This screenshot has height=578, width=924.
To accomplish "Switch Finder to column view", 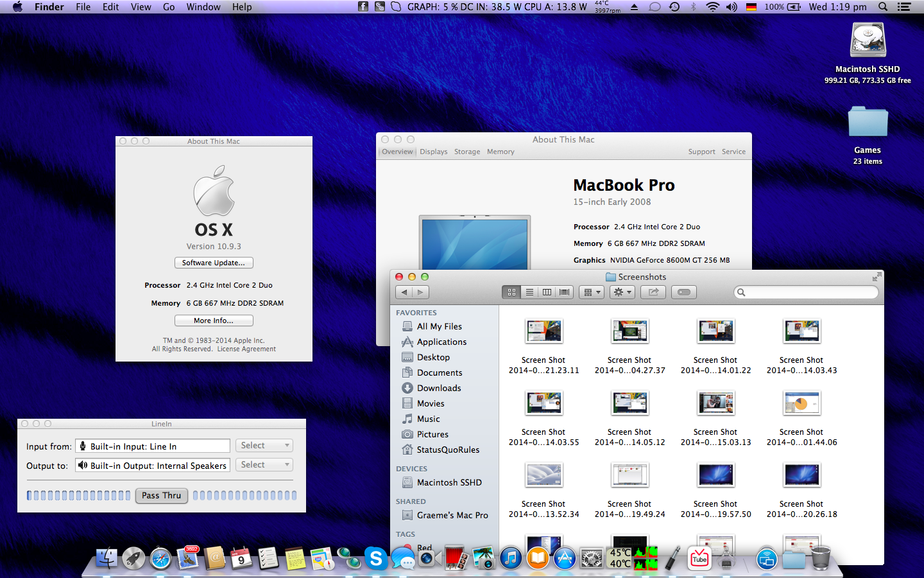I will click(x=547, y=292).
